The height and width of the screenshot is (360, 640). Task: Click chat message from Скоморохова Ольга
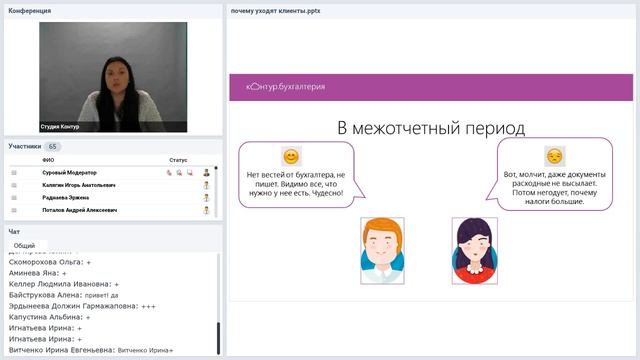pos(50,262)
